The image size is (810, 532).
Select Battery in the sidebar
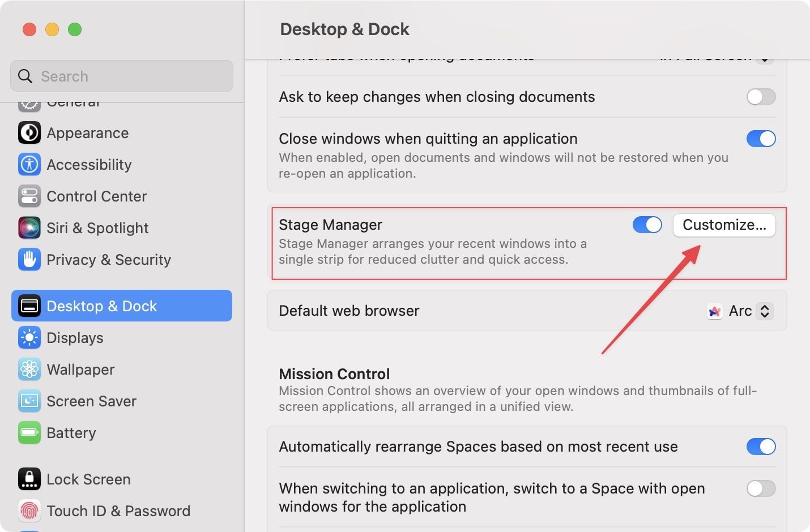pyautogui.click(x=71, y=433)
